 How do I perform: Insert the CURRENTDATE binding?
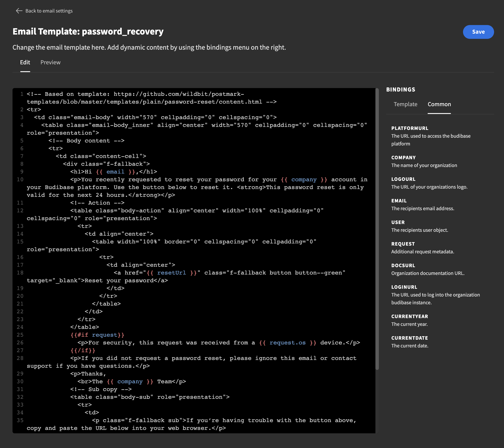[409, 338]
